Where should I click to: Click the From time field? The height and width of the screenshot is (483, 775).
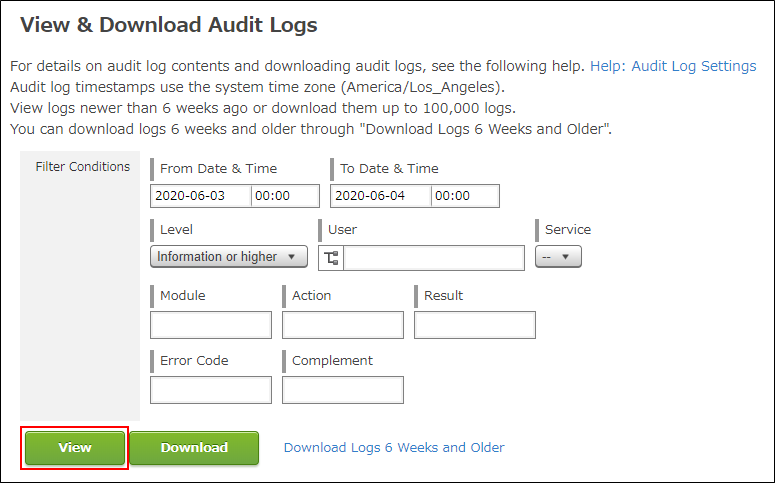(285, 196)
